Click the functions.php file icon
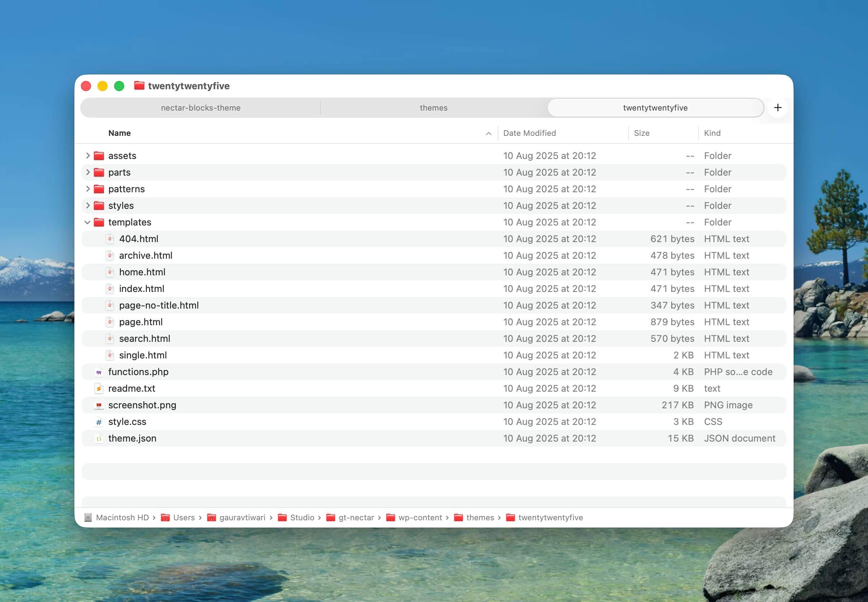Image resolution: width=868 pixels, height=602 pixels. pos(99,372)
